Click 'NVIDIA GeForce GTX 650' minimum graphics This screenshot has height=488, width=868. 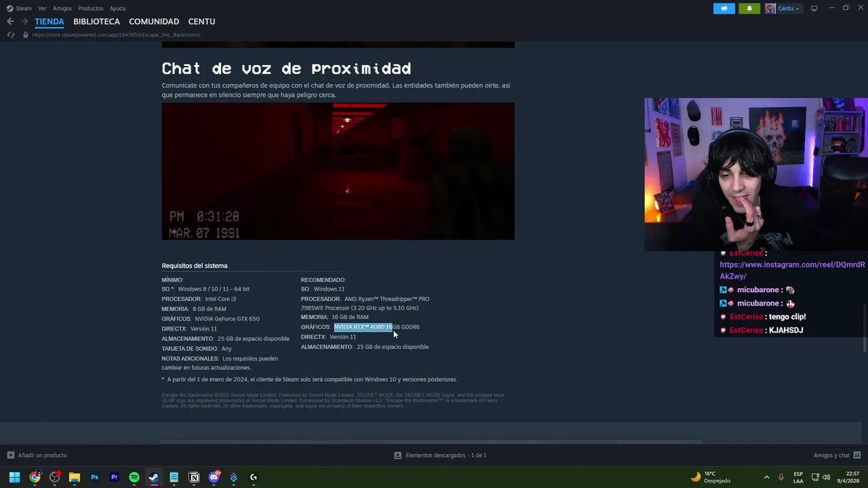pyautogui.click(x=227, y=319)
